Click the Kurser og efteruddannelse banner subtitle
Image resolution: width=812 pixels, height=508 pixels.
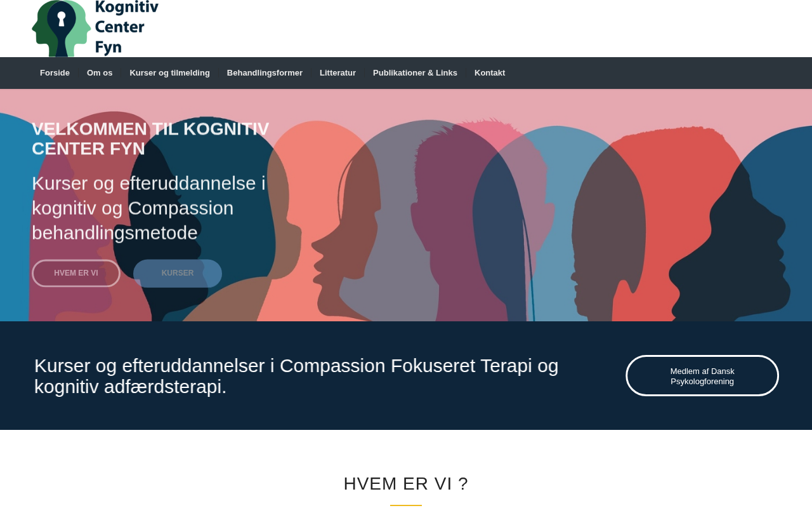click(x=149, y=208)
